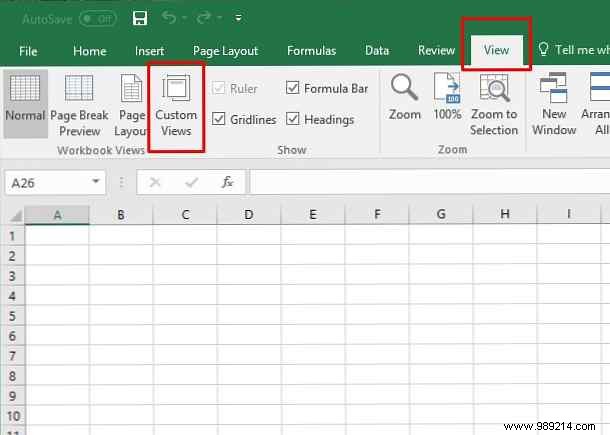Select column H header
The width and height of the screenshot is (610, 435).
pyautogui.click(x=505, y=214)
